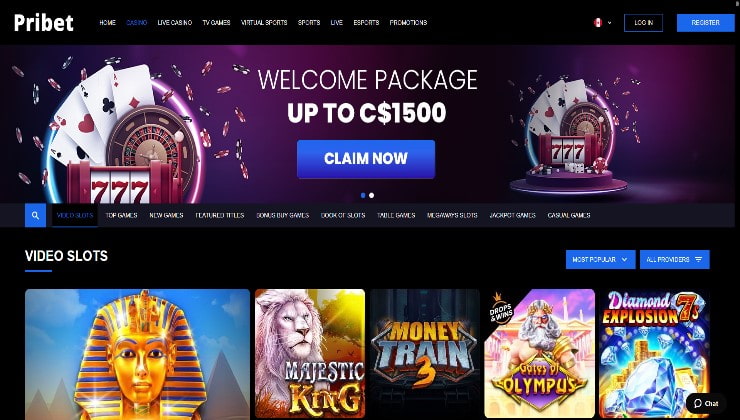
Task: Select the Megaways Slots tab
Action: [x=452, y=215]
